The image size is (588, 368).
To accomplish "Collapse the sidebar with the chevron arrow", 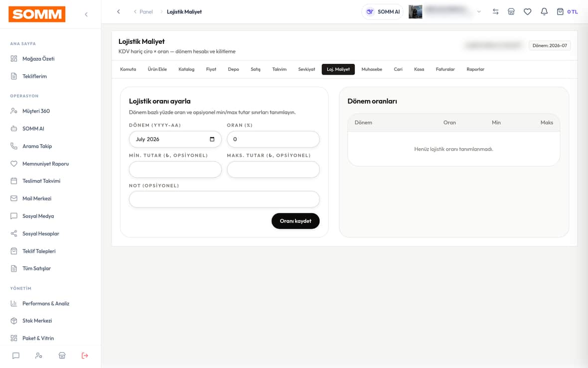I will (86, 14).
